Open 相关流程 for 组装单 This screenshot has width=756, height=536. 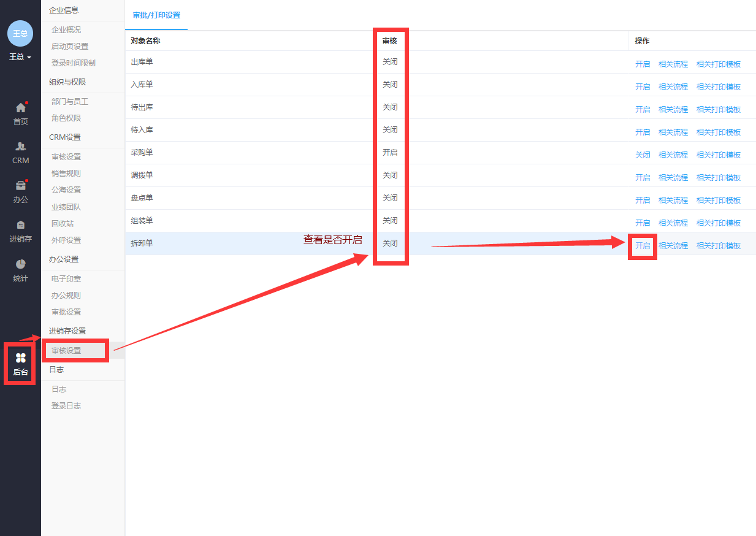[673, 223]
